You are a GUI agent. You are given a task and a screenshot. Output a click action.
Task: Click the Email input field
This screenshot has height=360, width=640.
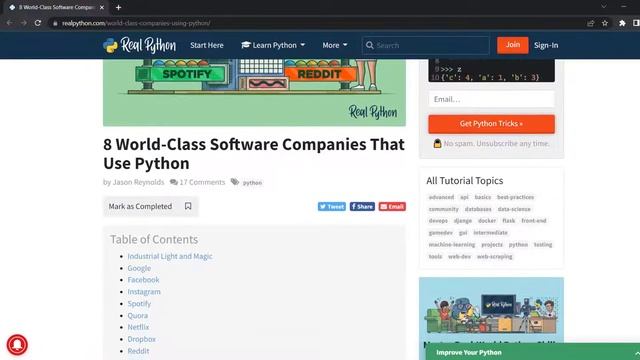(x=491, y=99)
